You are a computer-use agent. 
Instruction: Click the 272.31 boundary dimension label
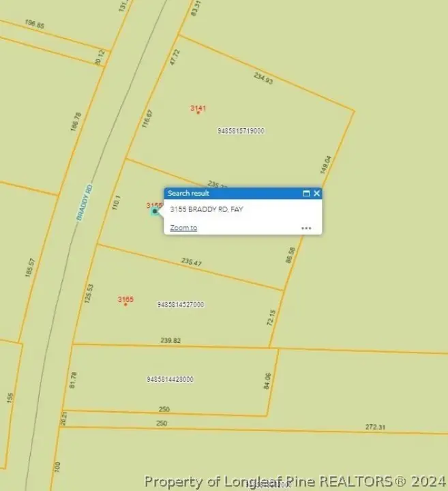[x=376, y=427]
